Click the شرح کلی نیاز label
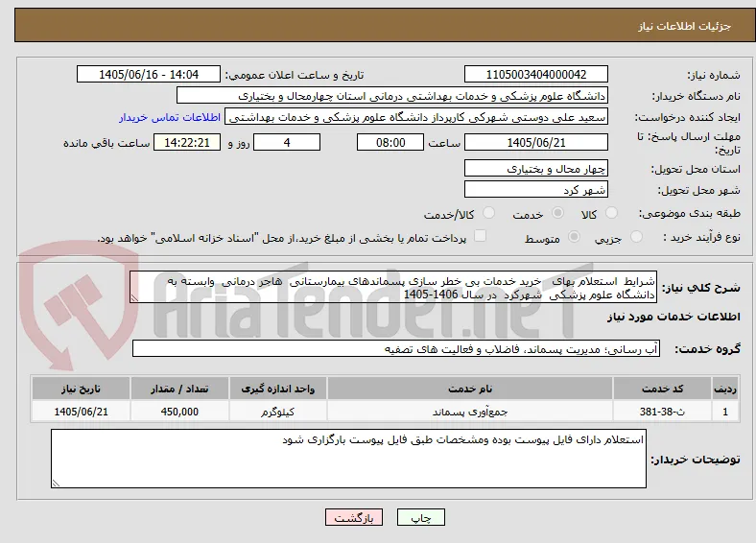This screenshot has width=756, height=543. pos(701,288)
